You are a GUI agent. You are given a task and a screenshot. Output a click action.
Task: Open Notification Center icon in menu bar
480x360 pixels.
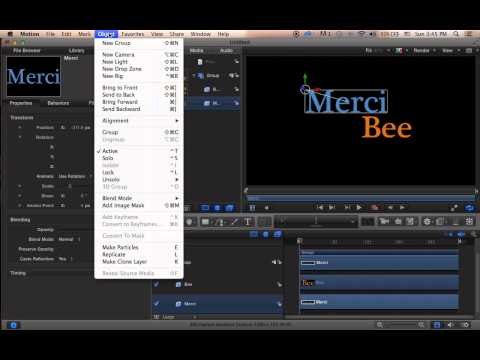468,34
